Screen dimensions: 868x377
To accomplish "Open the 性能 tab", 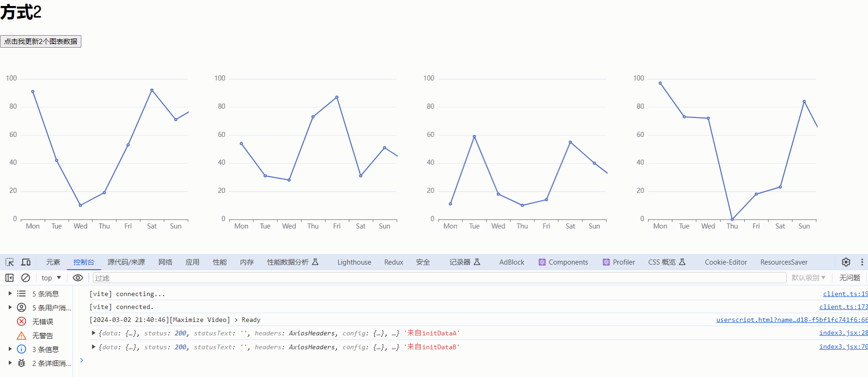I will click(x=220, y=262).
